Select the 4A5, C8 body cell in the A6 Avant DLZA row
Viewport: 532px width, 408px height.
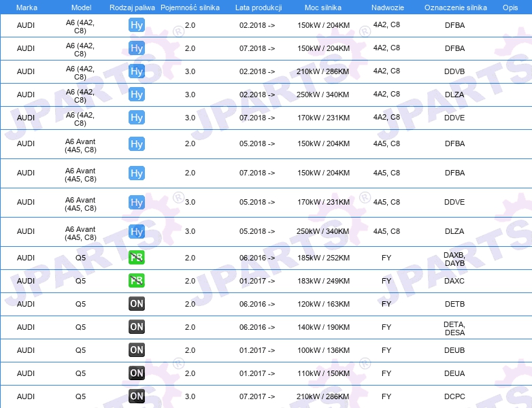tap(386, 231)
